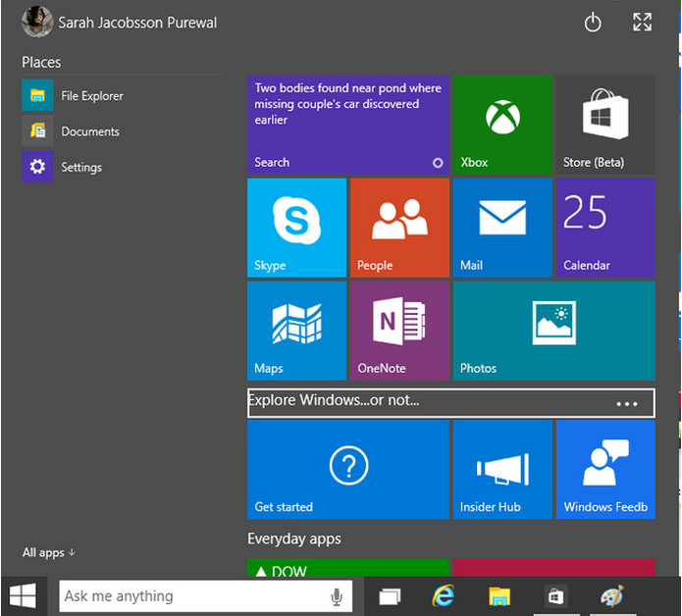Click the Places heading
682x616 pixels.
click(41, 62)
